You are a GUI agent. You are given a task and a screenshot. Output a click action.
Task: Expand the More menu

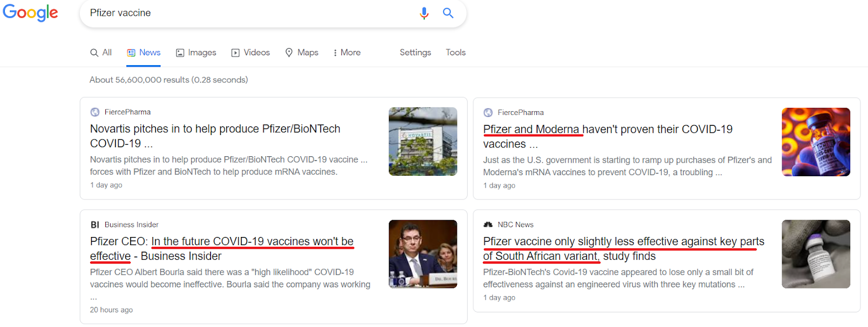(347, 53)
